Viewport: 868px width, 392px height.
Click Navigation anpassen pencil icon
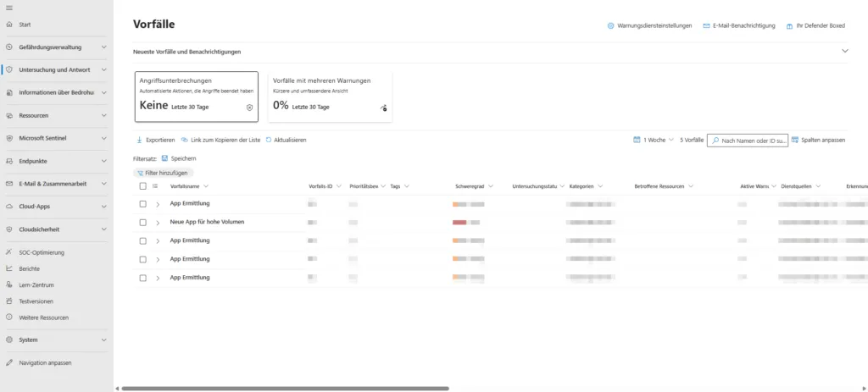point(8,362)
